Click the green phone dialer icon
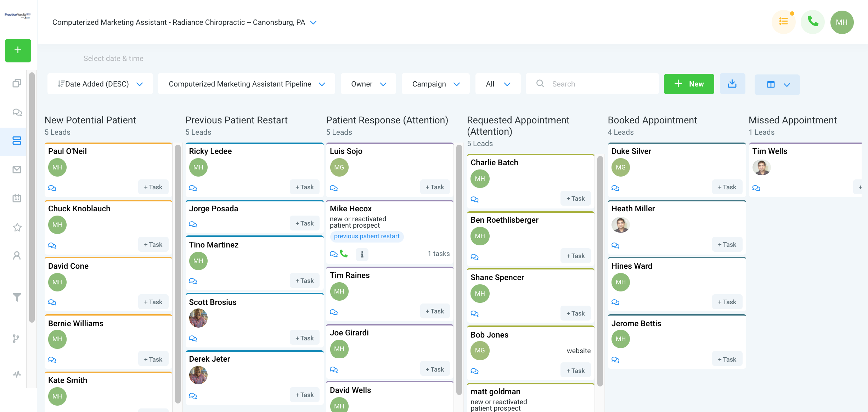The width and height of the screenshot is (868, 412). (813, 22)
